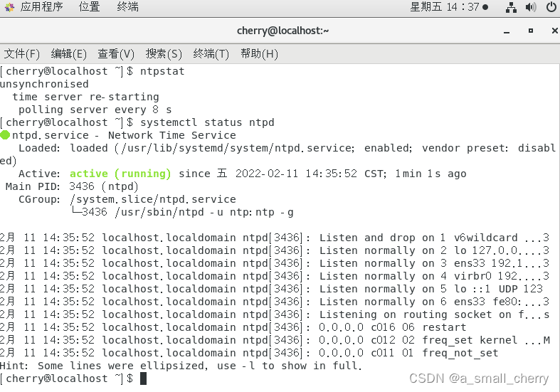The image size is (560, 392).
Task: Click the Hint: Some lines were ellipsized line
Action: click(181, 366)
